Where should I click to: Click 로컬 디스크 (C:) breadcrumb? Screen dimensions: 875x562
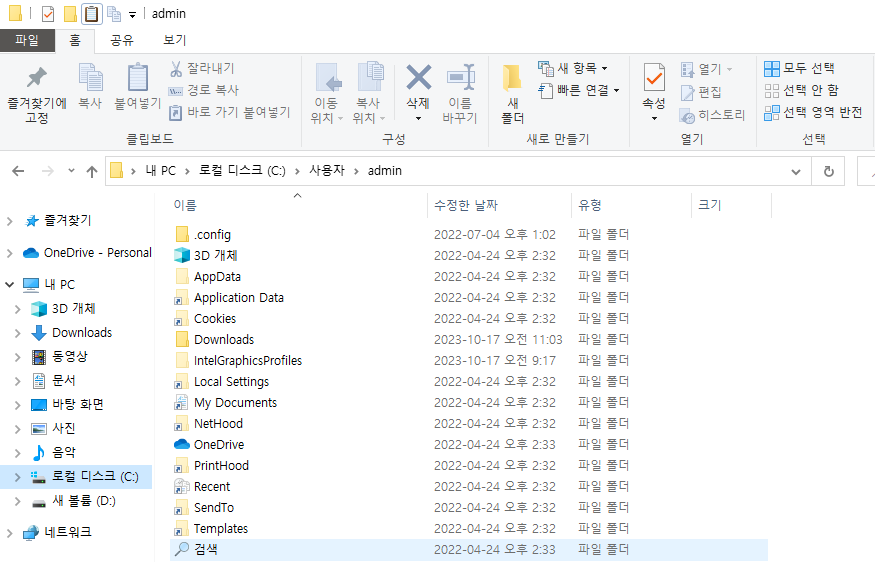242,171
